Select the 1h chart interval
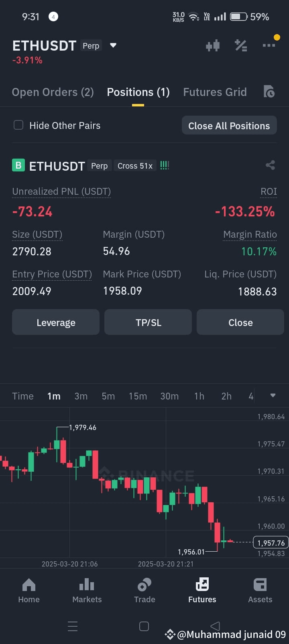The height and width of the screenshot is (644, 289). 199,396
